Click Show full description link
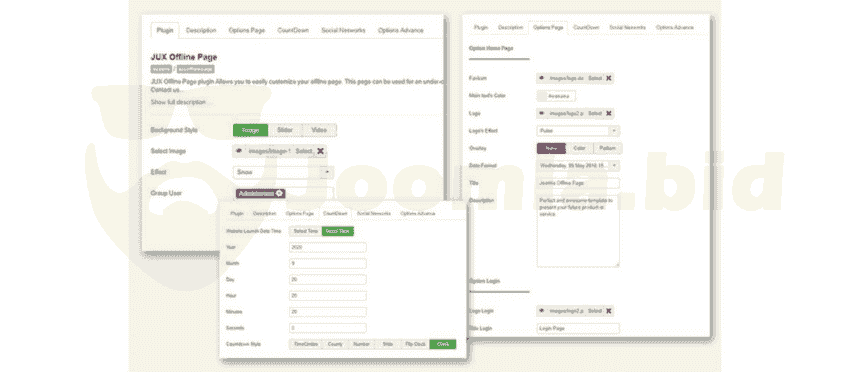 [178, 102]
